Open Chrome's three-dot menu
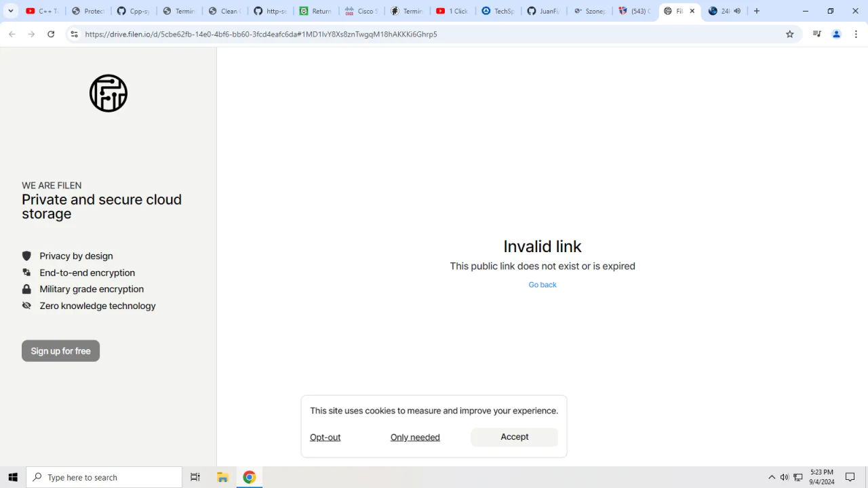This screenshot has height=488, width=868. point(856,34)
